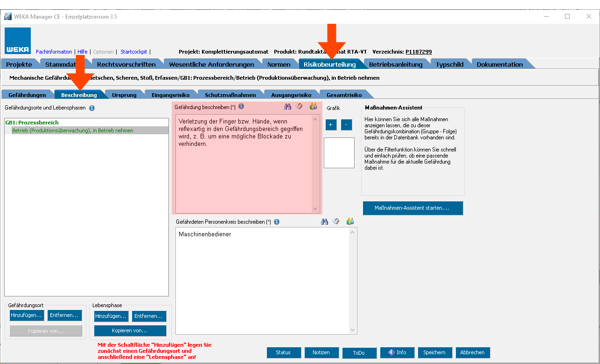Image resolution: width=600 pixels, height=364 pixels.
Task: Open info icon next to Gefährdung beschreiben
Action: [241, 107]
